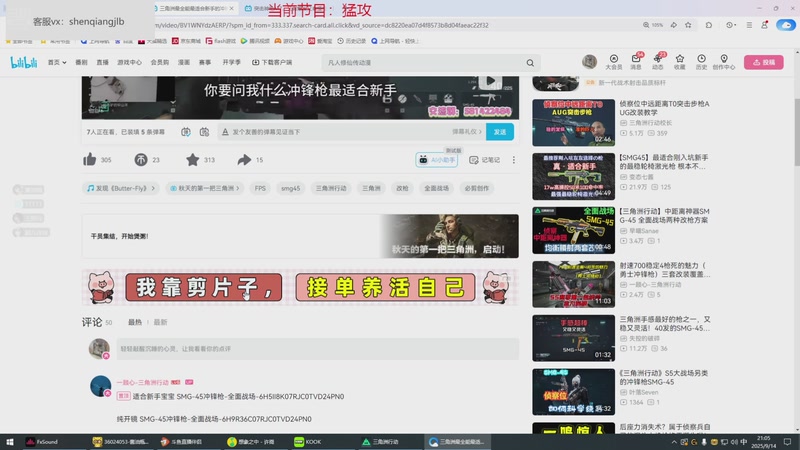The width and height of the screenshot is (800, 450).
Task: Open the notification center icon
Action: (787, 442)
